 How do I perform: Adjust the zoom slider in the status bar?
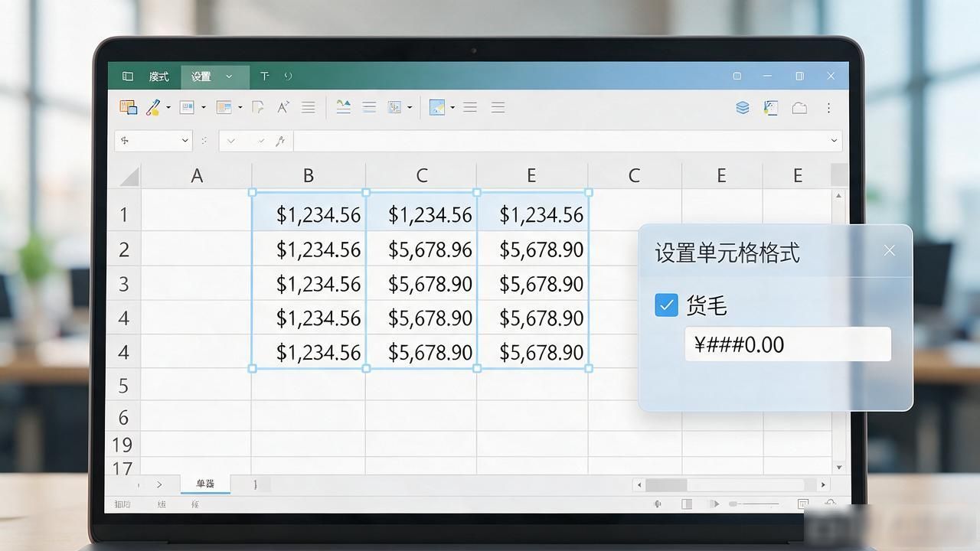coord(754,504)
